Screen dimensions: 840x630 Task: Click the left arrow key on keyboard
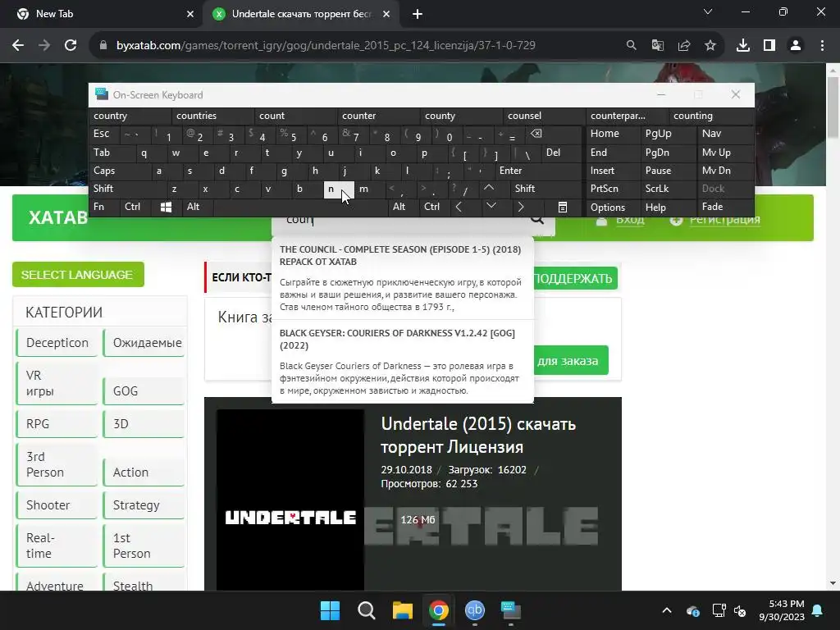click(x=459, y=207)
